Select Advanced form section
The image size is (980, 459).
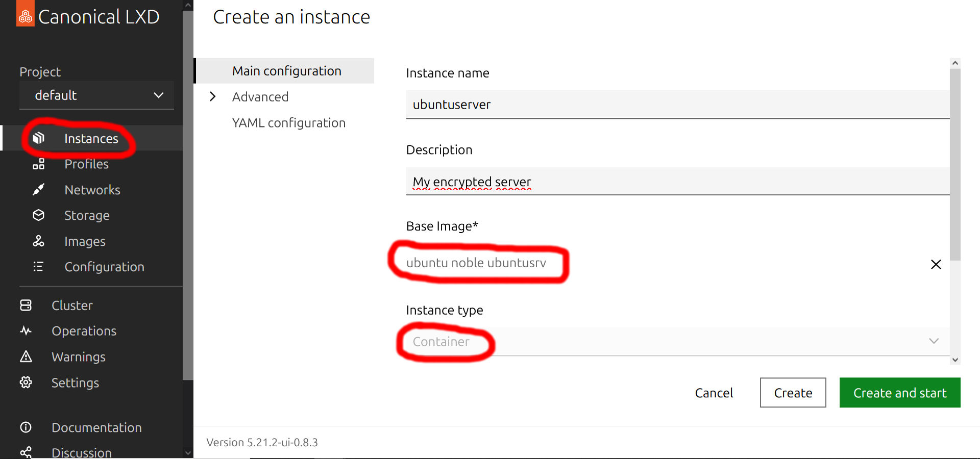(260, 96)
